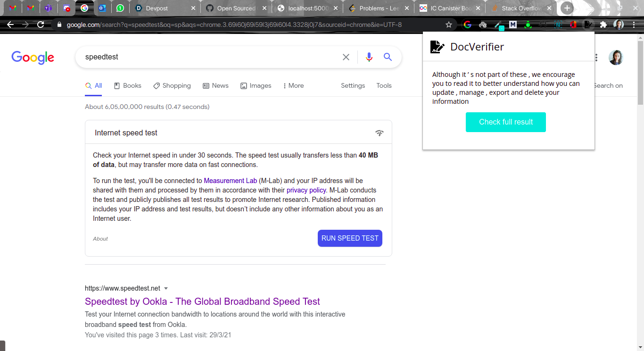Click the wifi speed icon in card

[380, 133]
